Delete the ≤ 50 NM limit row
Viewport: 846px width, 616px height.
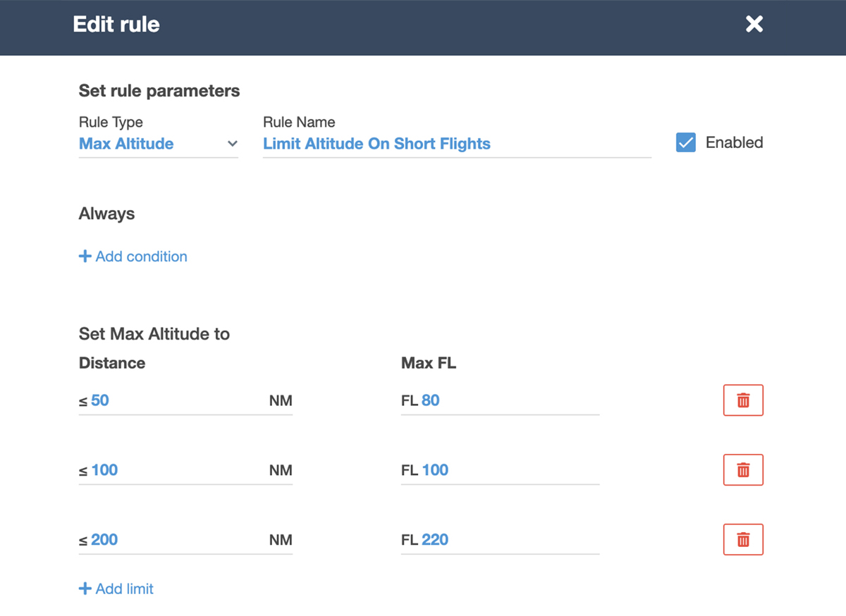click(743, 400)
